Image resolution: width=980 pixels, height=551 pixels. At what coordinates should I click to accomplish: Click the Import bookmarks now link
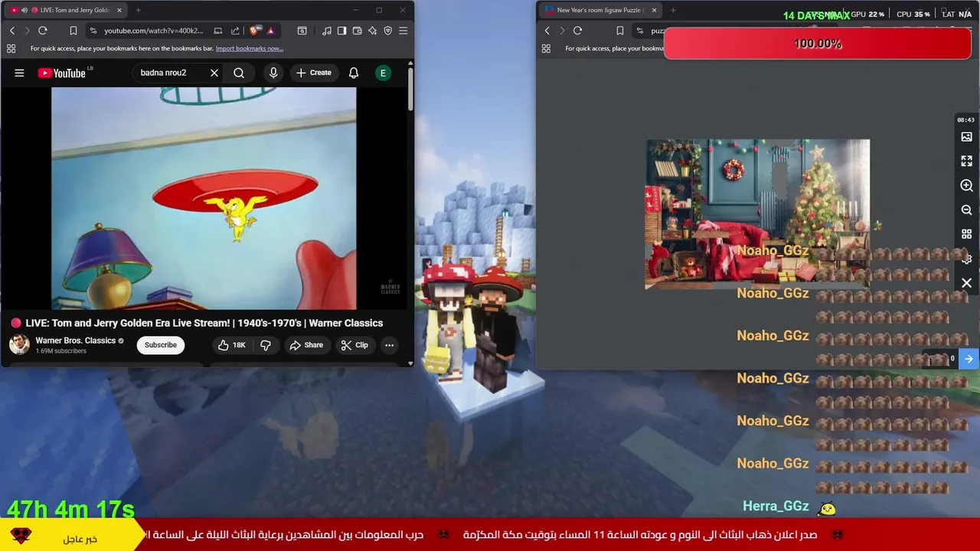pos(249,48)
